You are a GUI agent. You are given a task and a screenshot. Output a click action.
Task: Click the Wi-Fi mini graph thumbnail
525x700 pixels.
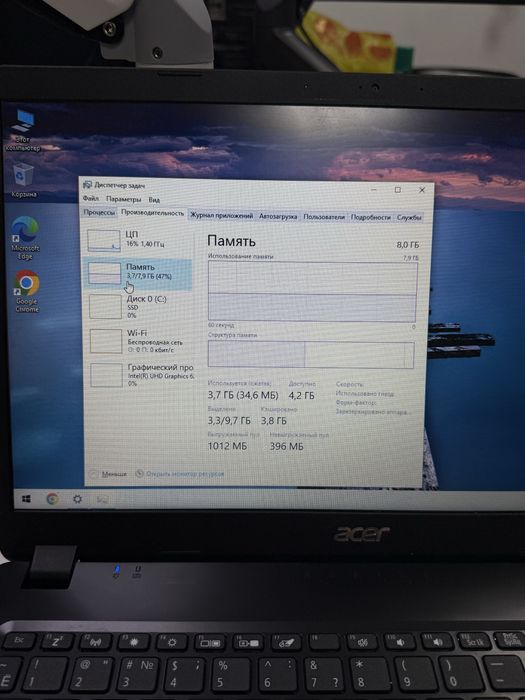pyautogui.click(x=106, y=341)
